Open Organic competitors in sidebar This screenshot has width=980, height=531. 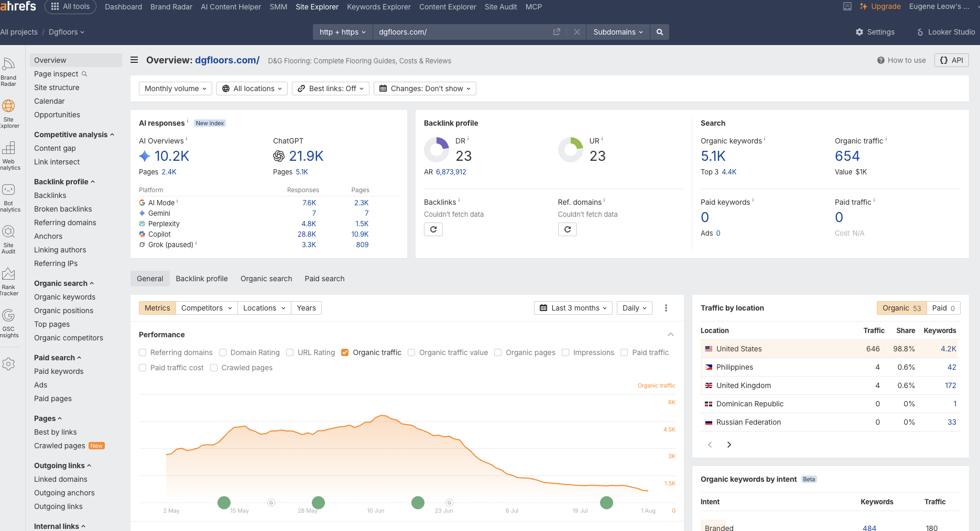point(69,338)
